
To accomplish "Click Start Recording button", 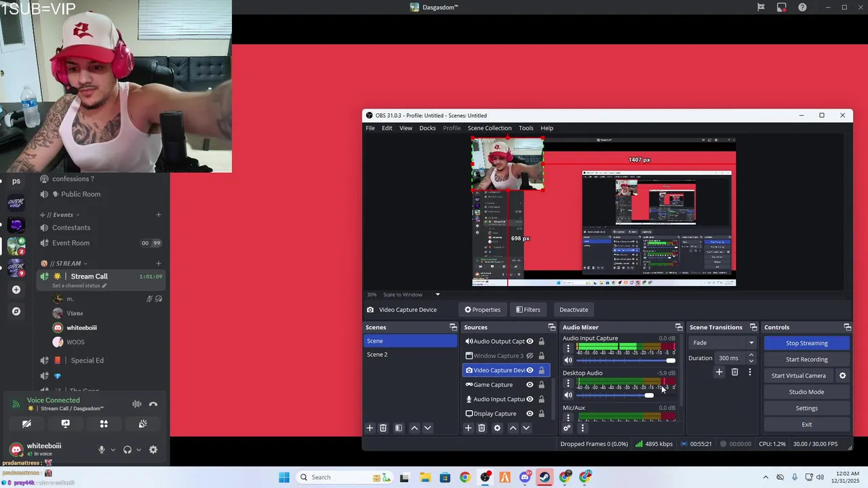I will coord(806,359).
